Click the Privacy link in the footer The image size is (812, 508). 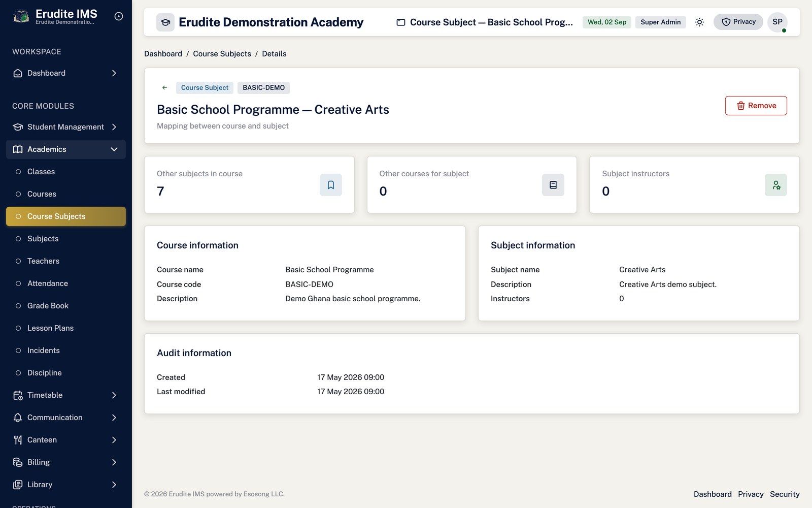751,494
